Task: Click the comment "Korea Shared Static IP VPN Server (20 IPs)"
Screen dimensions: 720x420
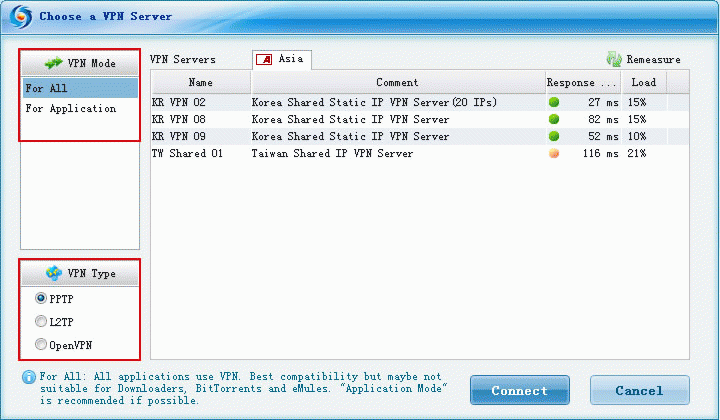Action: (374, 102)
